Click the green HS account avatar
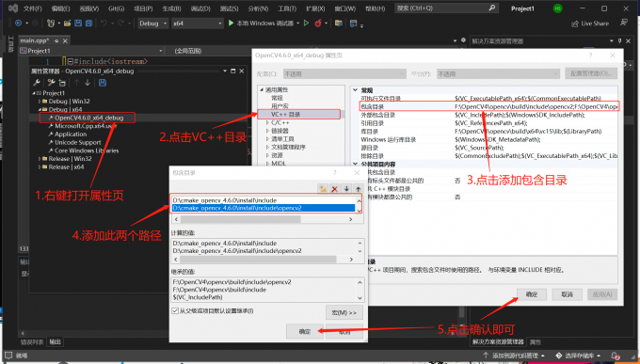This screenshot has width=640, height=364. click(557, 8)
